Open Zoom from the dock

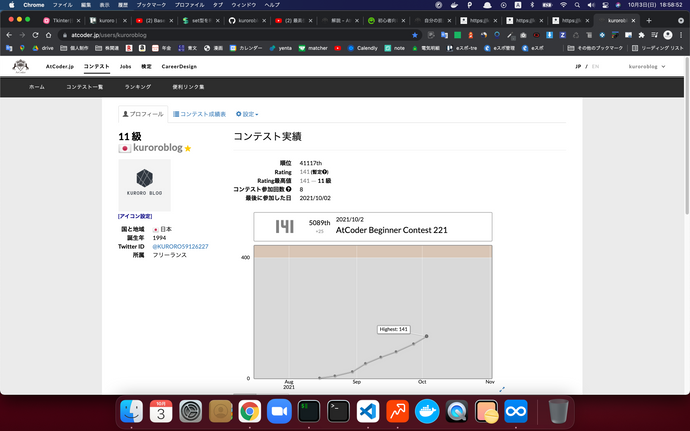(x=279, y=412)
